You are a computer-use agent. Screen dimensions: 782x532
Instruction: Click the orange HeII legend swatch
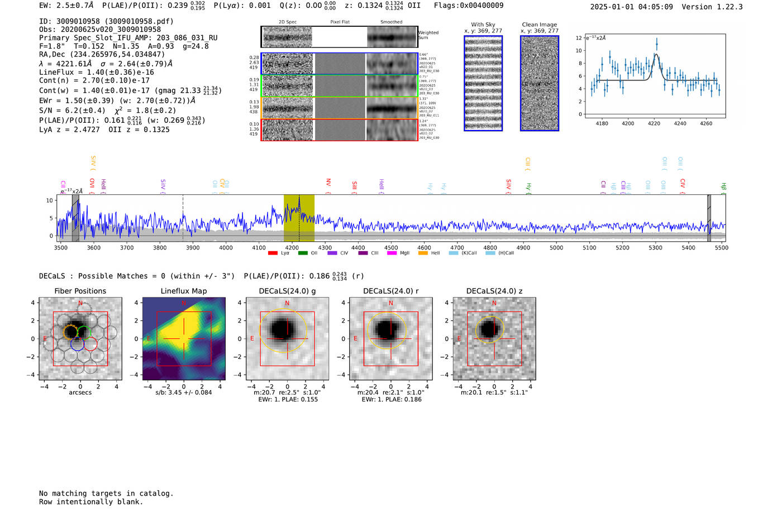[423, 253]
